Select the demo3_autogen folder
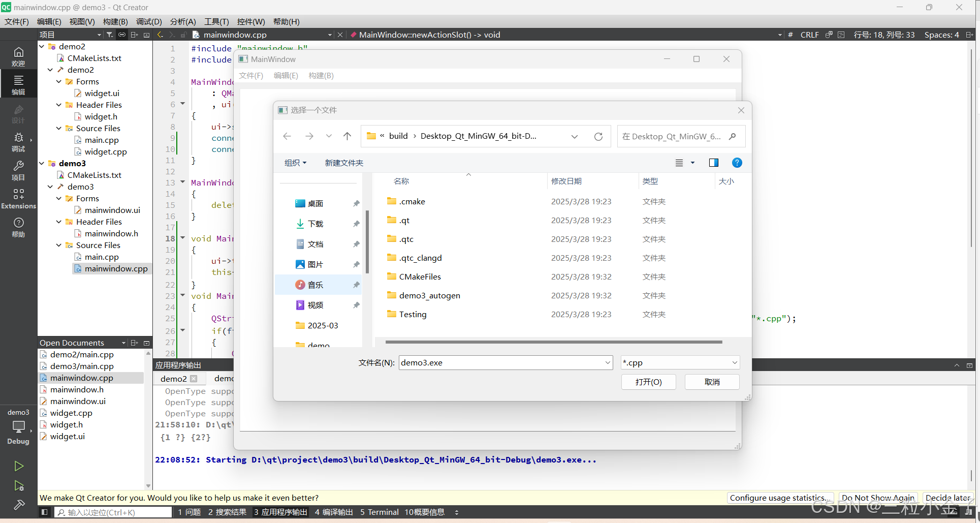This screenshot has height=523, width=980. coord(429,295)
